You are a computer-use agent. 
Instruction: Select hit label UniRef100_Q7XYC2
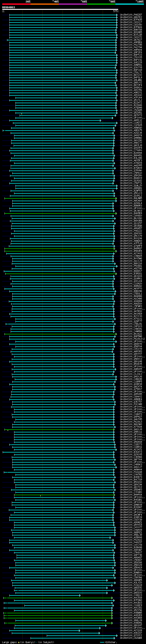click(x=131, y=635)
